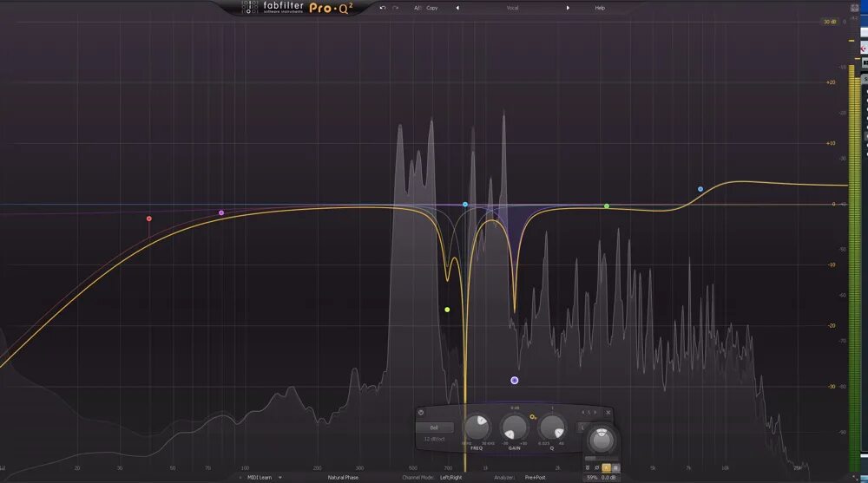Open the Left/Right channel mode menu
Screen dimensions: 868x483
tap(450, 477)
